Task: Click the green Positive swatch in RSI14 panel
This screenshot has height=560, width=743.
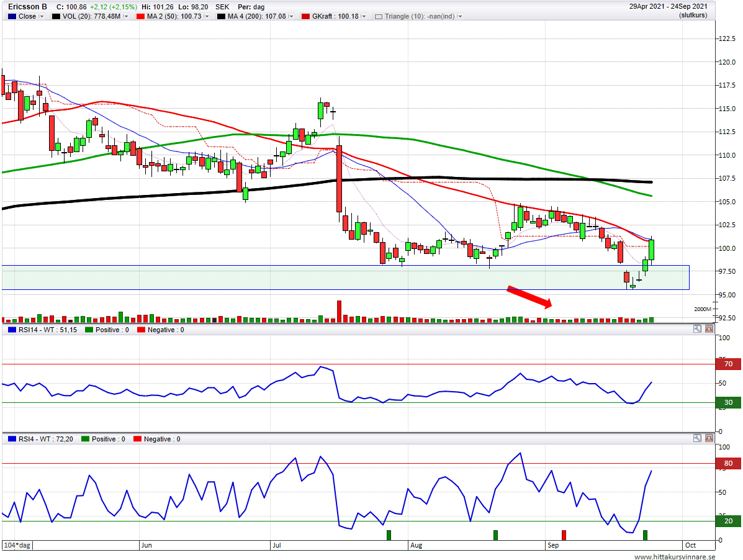Action: (89, 330)
